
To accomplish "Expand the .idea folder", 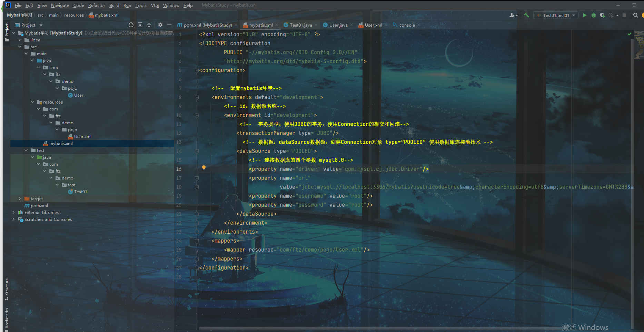I will point(20,40).
